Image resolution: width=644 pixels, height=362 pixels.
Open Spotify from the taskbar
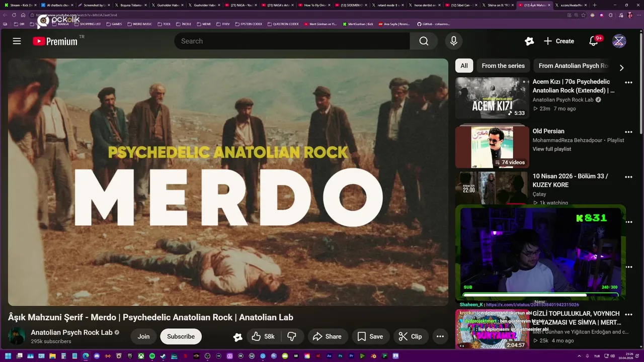(x=152, y=356)
